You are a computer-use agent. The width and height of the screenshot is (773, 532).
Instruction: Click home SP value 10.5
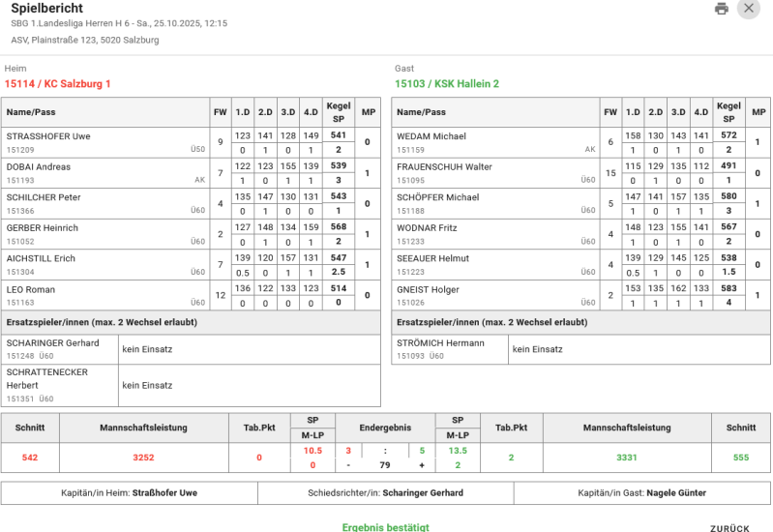pos(312,451)
